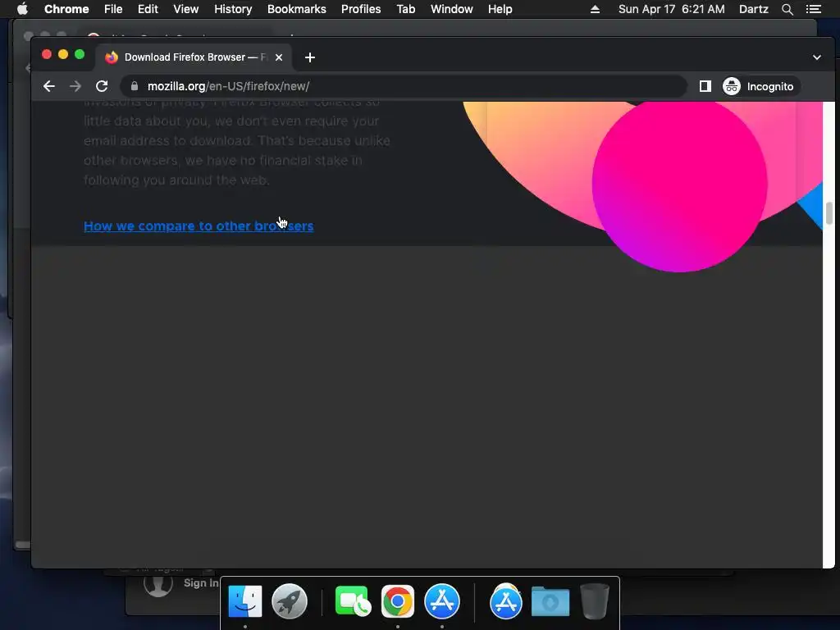Open the Downloads folder in Dock

point(550,601)
